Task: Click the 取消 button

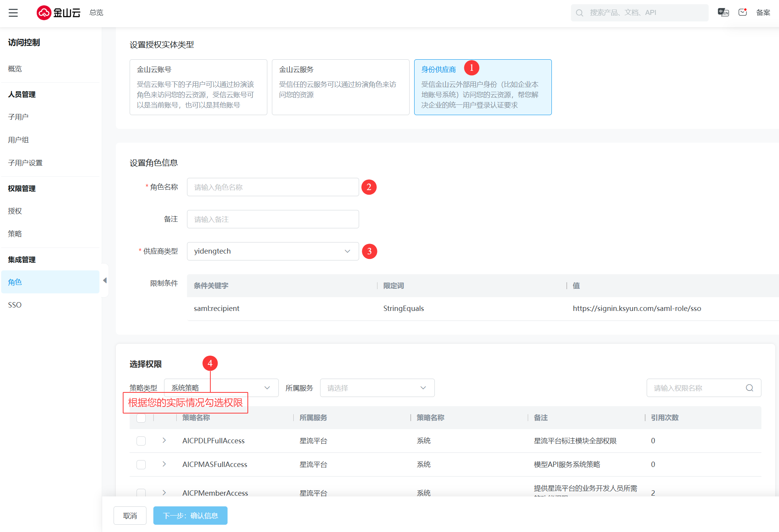Action: click(130, 516)
